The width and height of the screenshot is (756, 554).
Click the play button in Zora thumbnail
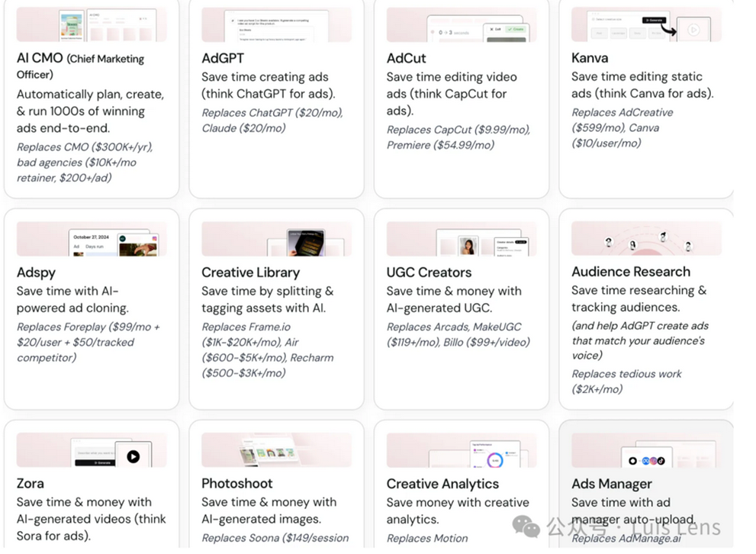pyautogui.click(x=134, y=456)
